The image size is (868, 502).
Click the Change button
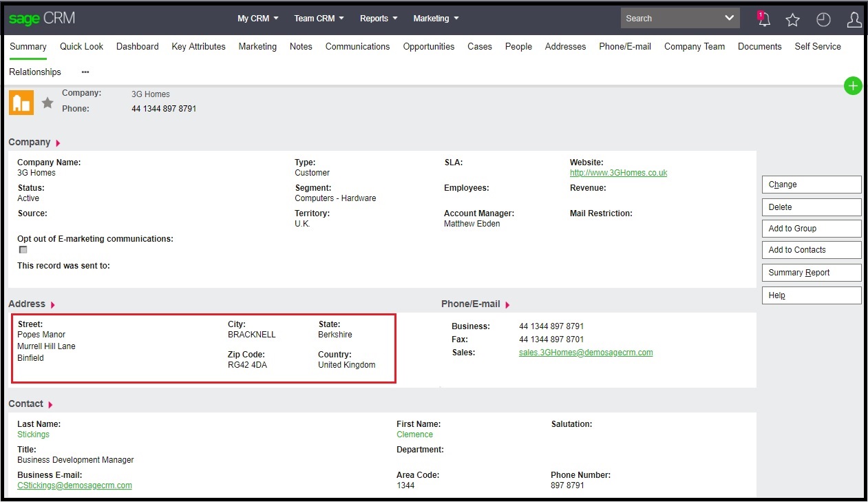812,185
